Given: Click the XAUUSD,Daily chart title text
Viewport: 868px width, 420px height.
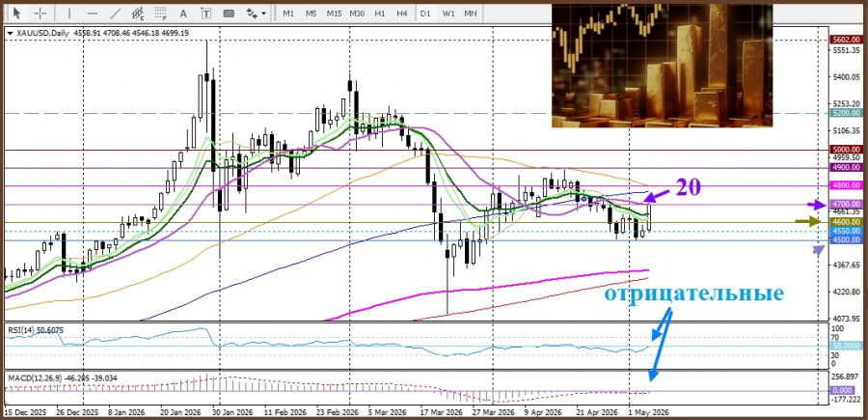Looking at the screenshot, I should [43, 33].
